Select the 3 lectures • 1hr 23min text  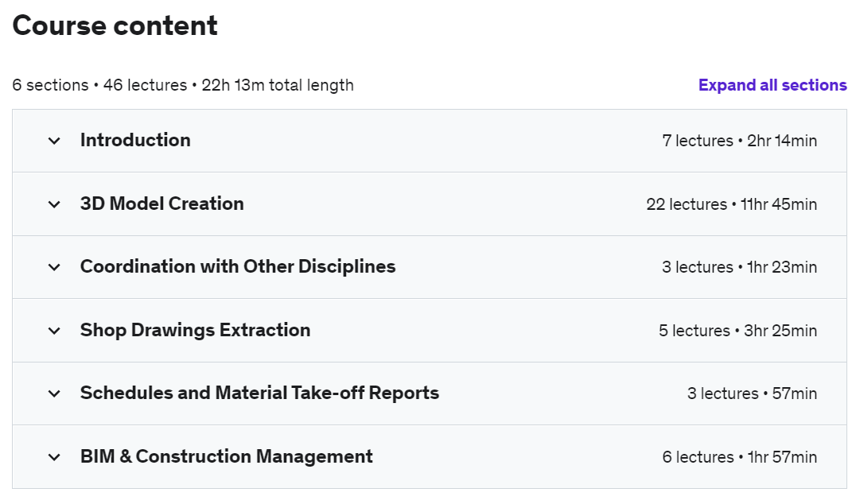tap(739, 267)
